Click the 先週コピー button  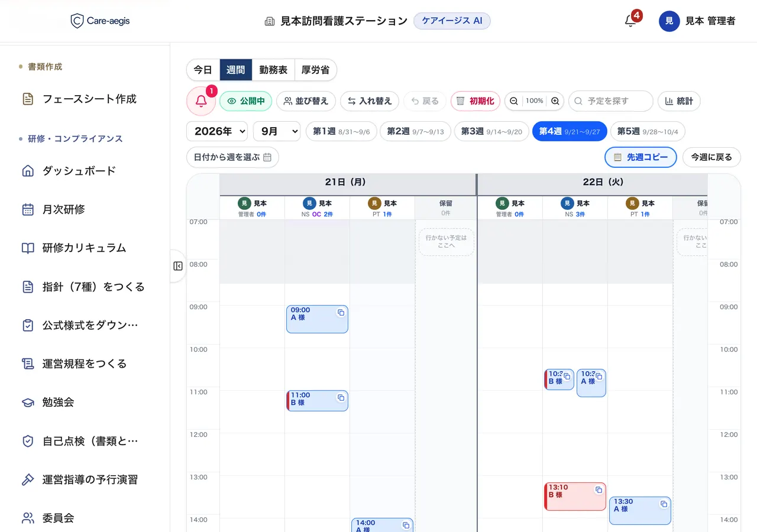[x=640, y=157]
